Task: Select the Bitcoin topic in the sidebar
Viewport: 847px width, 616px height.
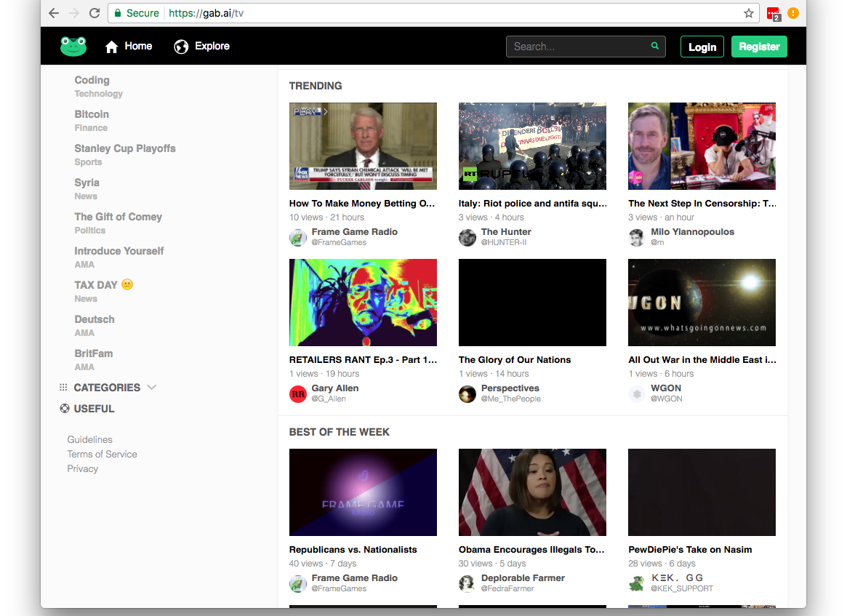Action: click(x=92, y=114)
